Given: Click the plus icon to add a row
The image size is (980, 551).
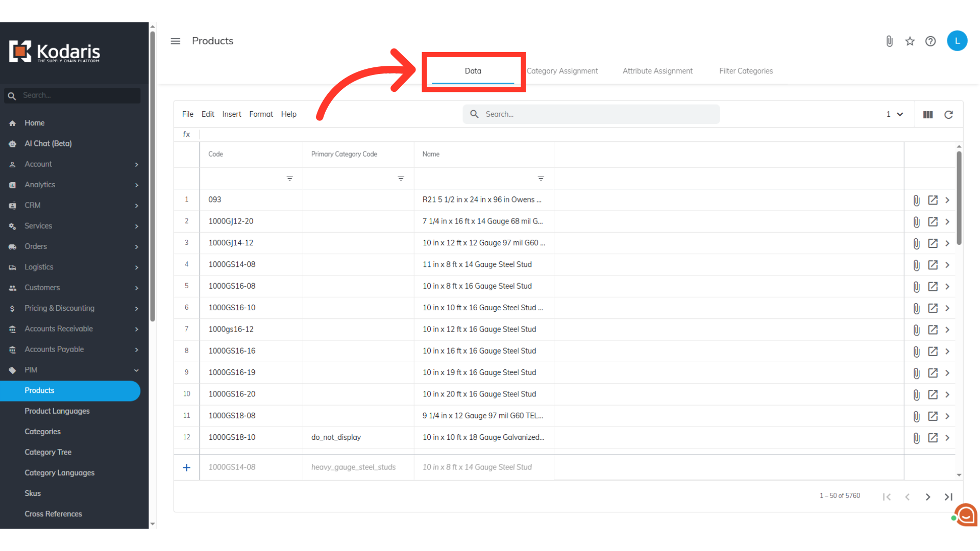Looking at the screenshot, I should (x=187, y=467).
